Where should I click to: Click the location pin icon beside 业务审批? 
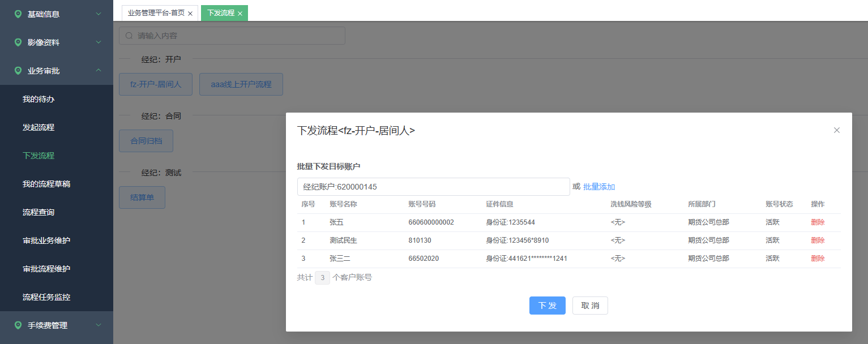(18, 71)
